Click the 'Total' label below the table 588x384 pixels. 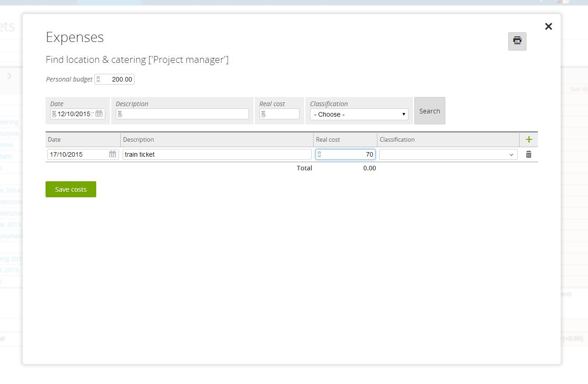[x=304, y=168]
